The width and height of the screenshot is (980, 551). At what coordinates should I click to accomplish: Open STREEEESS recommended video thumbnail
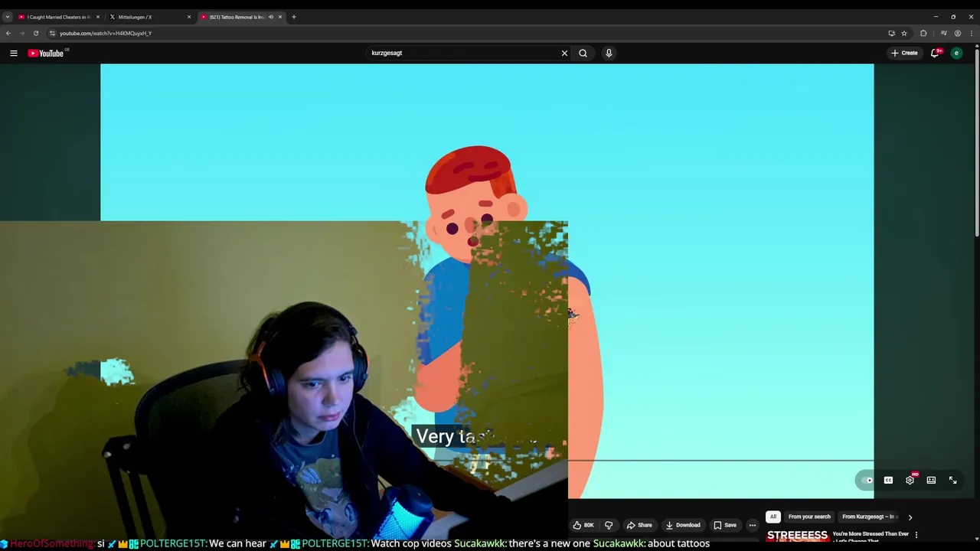(x=797, y=536)
